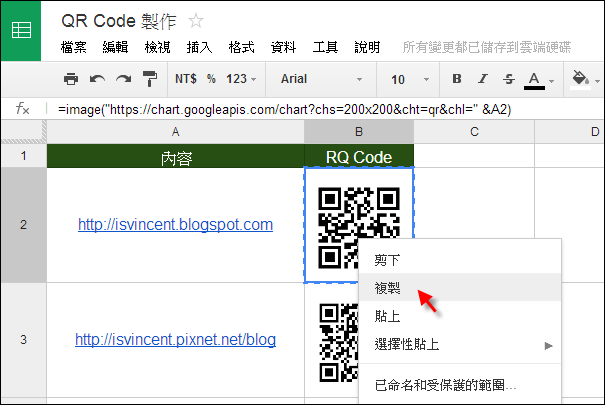
Task: Select the RQ Code header cell
Action: click(359, 156)
